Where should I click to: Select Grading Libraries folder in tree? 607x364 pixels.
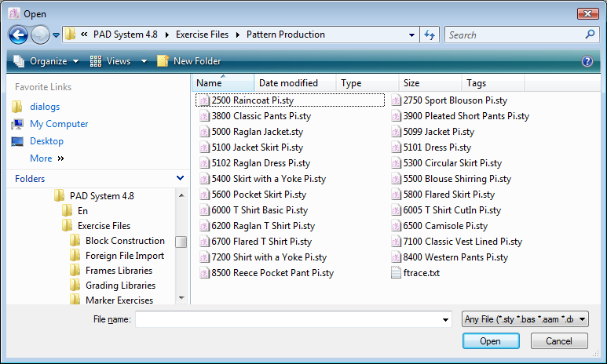point(120,286)
